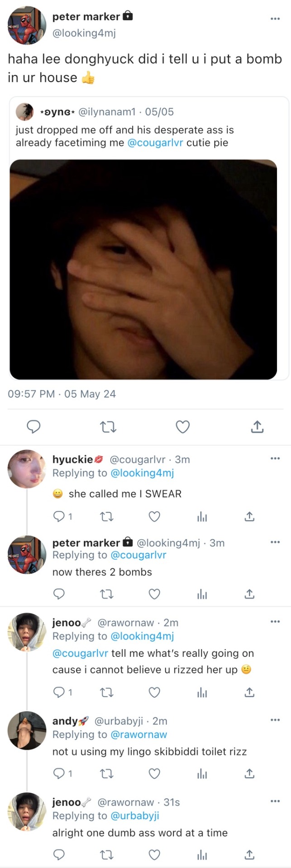Reply to 'one dumb ass word' tweet
This screenshot has height=868, width=291.
pyautogui.click(x=59, y=854)
